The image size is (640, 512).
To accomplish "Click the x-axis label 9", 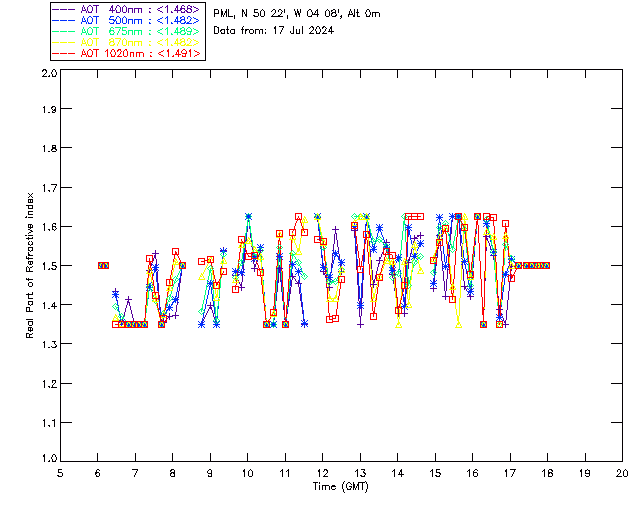I will [210, 473].
